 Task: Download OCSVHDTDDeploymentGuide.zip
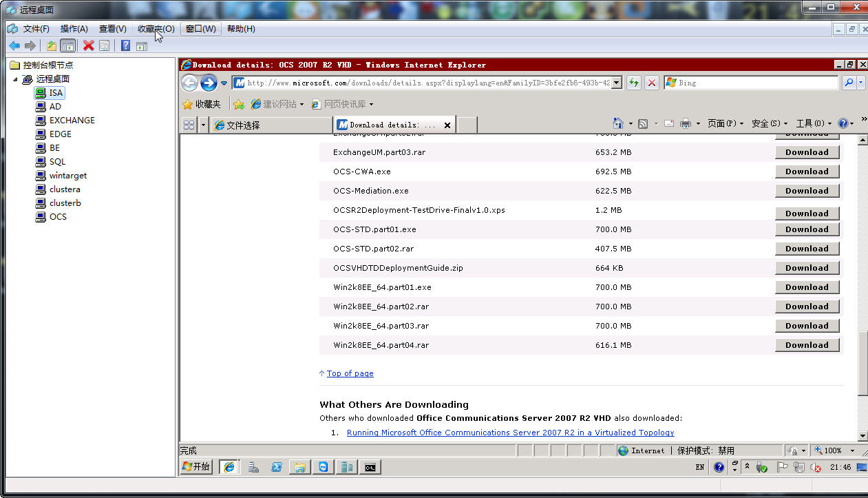[x=807, y=268]
